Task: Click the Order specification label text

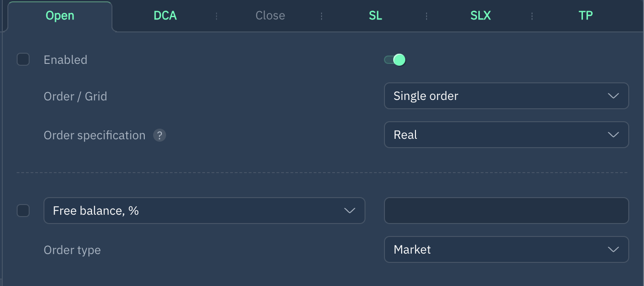Action: [94, 136]
